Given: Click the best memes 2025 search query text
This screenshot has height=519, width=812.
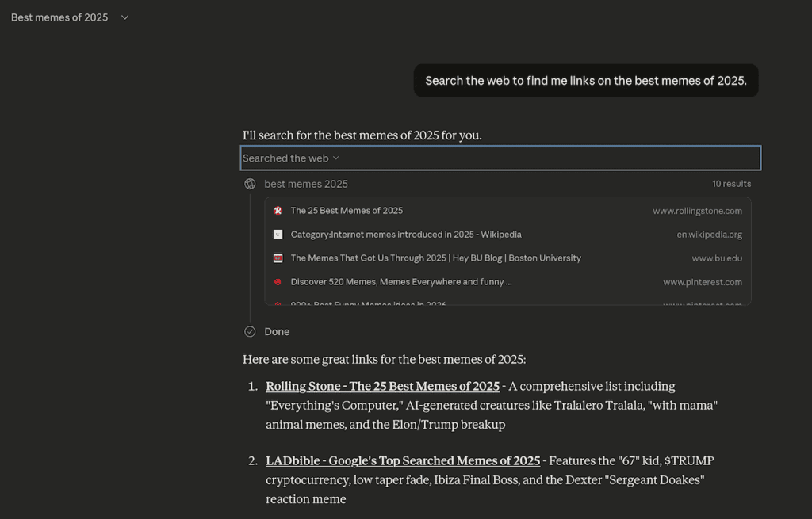Looking at the screenshot, I should [306, 184].
